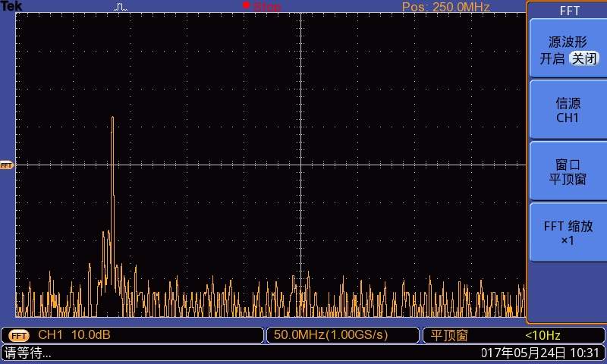Click the red Stop acquisition indicator
The height and width of the screenshot is (364, 607).
262,6
